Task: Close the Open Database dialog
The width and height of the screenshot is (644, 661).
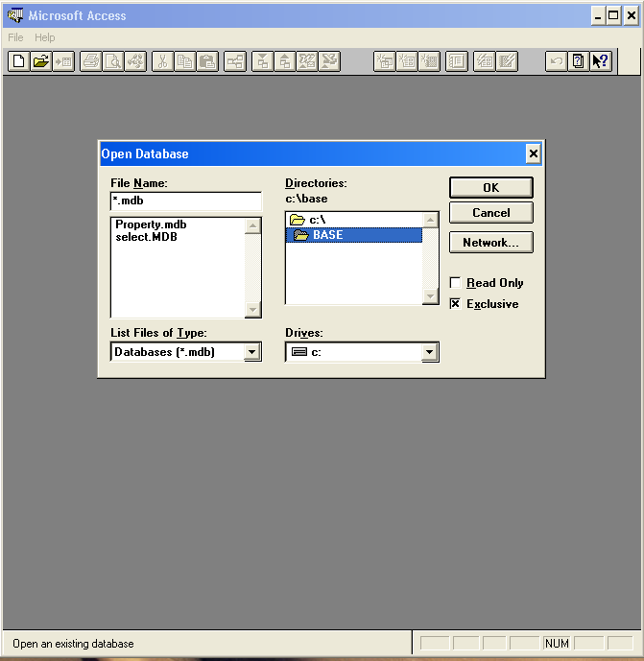Action: [x=534, y=153]
